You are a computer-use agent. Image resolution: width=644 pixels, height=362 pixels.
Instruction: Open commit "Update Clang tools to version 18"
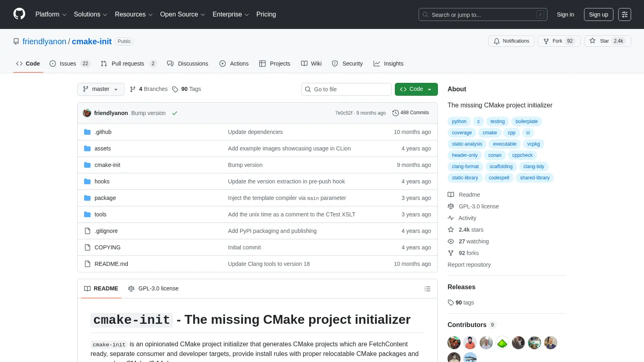pyautogui.click(x=269, y=264)
